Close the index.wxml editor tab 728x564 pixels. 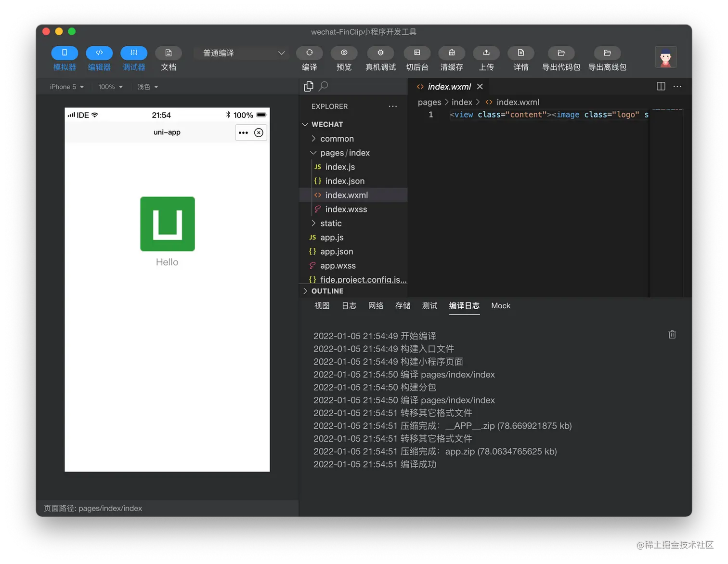click(x=480, y=87)
